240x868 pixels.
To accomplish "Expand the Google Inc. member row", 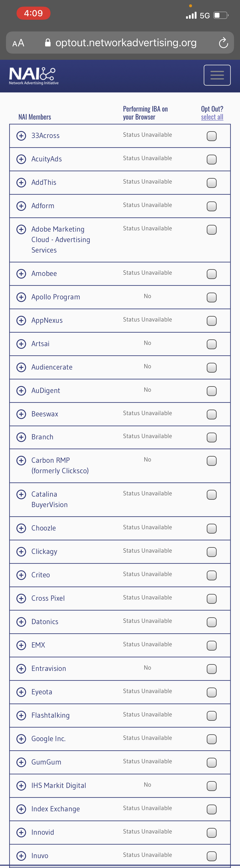I will 21,739.
